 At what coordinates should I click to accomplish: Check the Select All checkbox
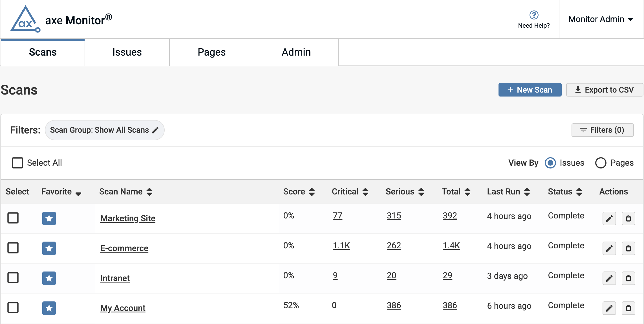(x=17, y=163)
